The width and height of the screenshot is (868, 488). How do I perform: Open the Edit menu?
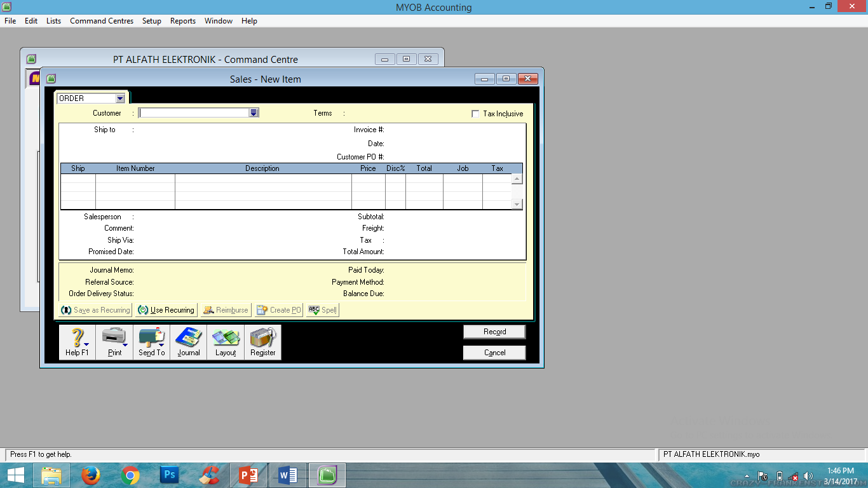click(31, 21)
